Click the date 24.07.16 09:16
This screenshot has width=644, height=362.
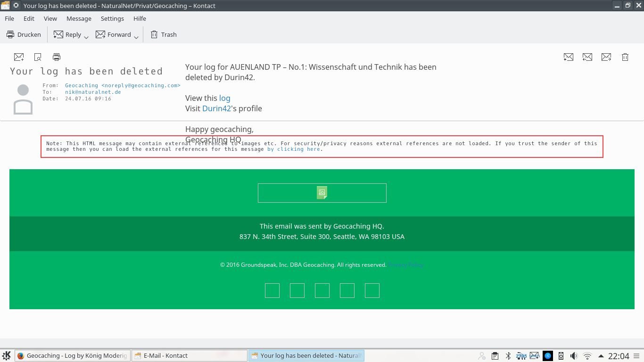(88, 99)
